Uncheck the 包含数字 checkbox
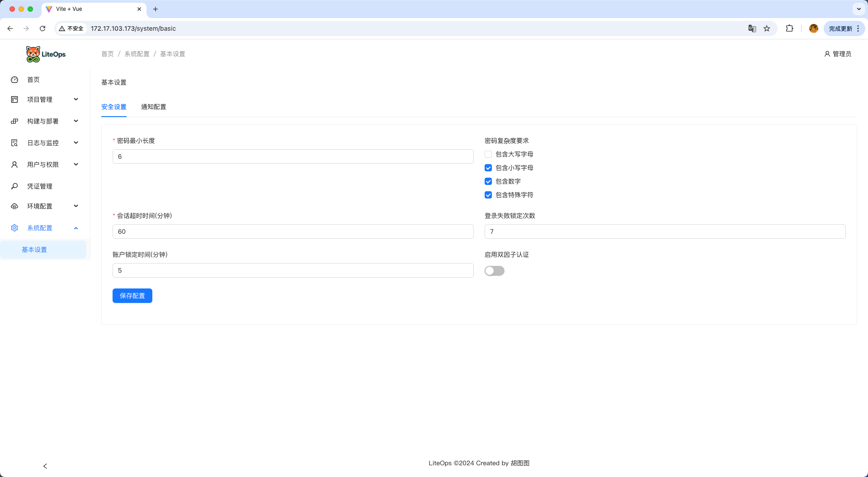The width and height of the screenshot is (868, 477). click(x=488, y=181)
